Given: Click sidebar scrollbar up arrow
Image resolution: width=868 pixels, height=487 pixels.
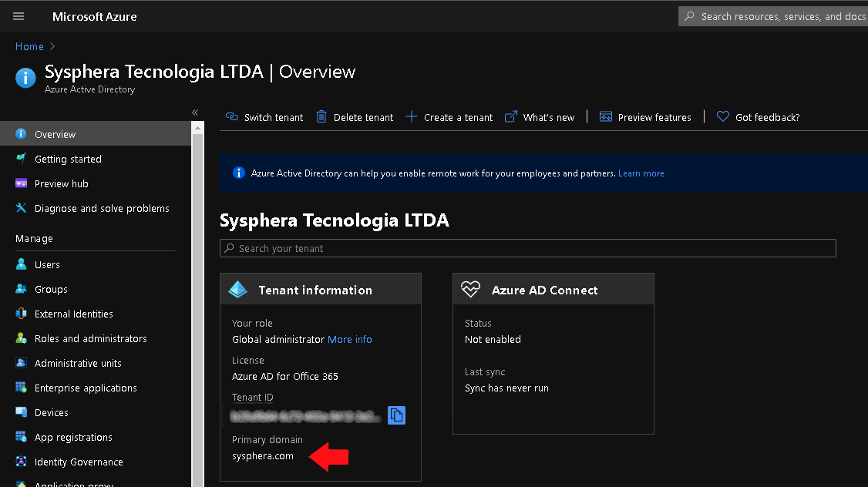Looking at the screenshot, I should (x=197, y=128).
